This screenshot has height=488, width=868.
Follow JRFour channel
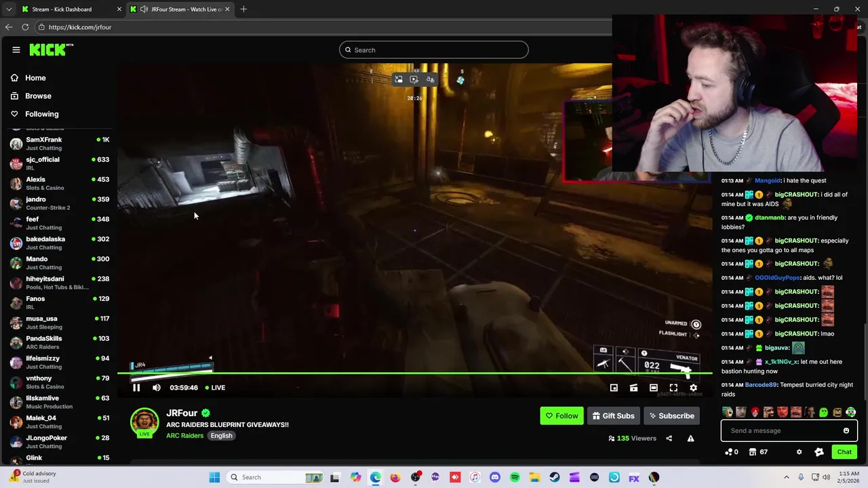[561, 415]
